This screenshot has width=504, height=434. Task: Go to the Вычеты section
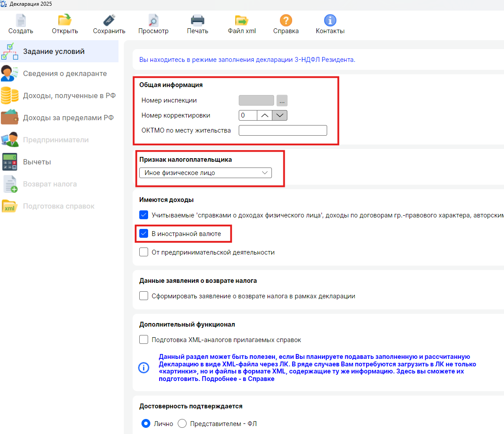pos(37,162)
